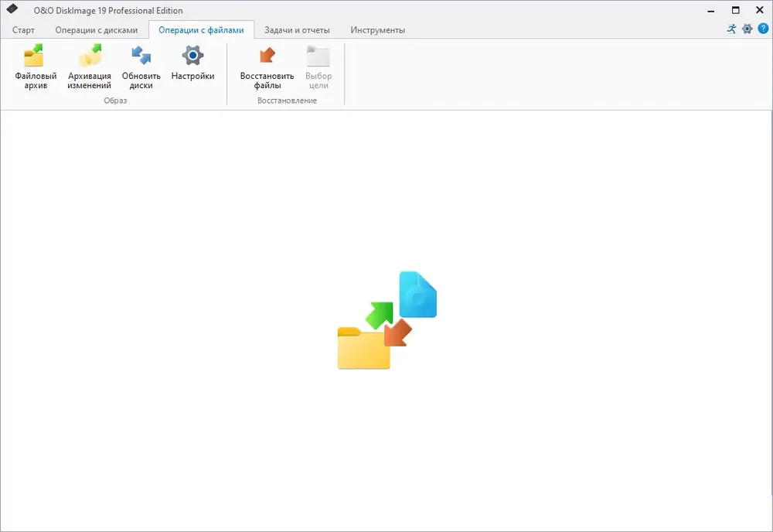Click the O&O DiskImage app icon
The image size is (773, 532).
coord(12,9)
